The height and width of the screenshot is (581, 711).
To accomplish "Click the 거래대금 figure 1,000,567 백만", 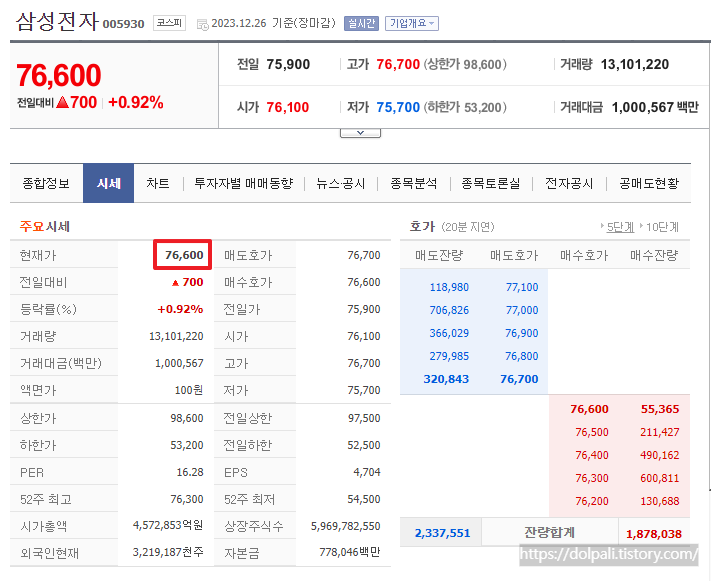I will (x=655, y=107).
